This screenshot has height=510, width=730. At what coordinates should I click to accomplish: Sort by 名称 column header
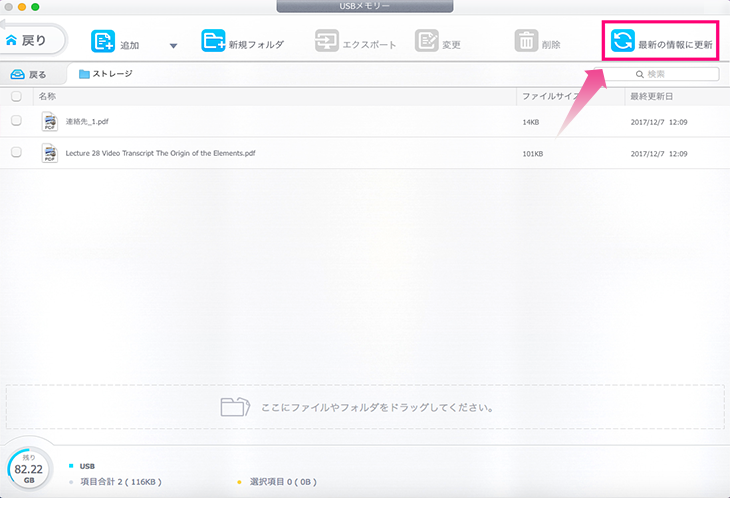click(x=47, y=96)
